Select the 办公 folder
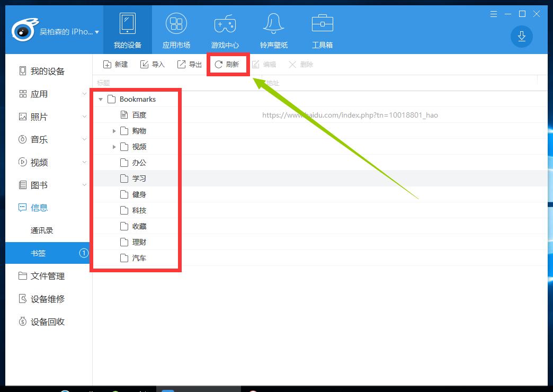553x392 pixels. [x=133, y=163]
